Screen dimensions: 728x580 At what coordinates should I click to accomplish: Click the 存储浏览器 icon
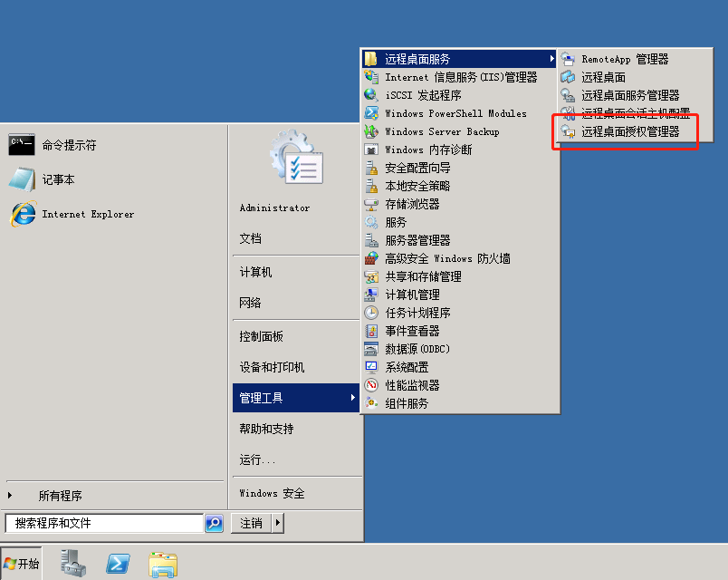click(x=370, y=204)
